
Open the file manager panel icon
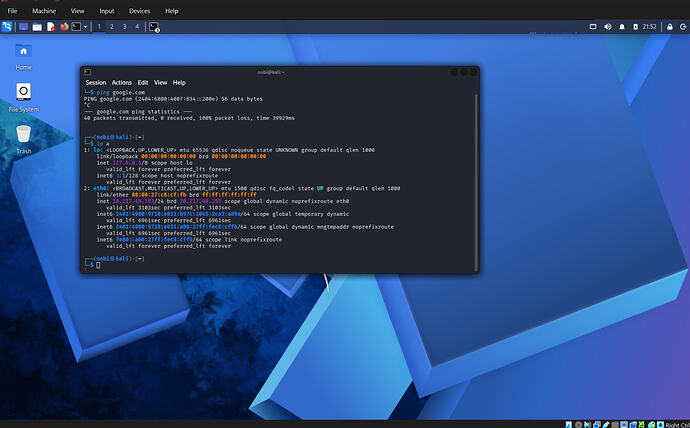[37, 27]
